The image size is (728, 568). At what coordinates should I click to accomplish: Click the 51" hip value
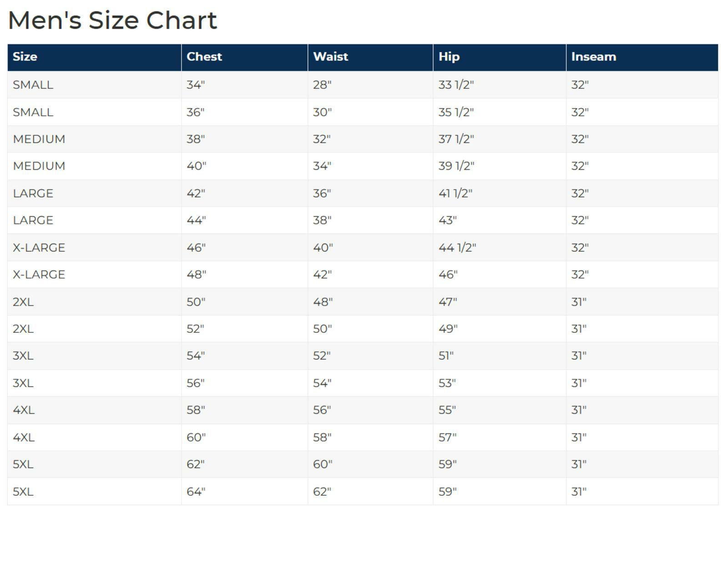pos(446,356)
